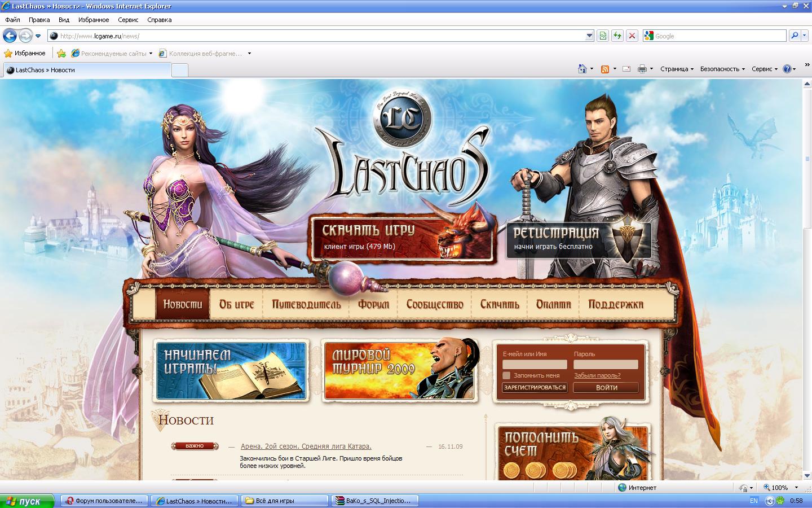Click the Print icon in command bar
812x508 pixels.
point(642,69)
